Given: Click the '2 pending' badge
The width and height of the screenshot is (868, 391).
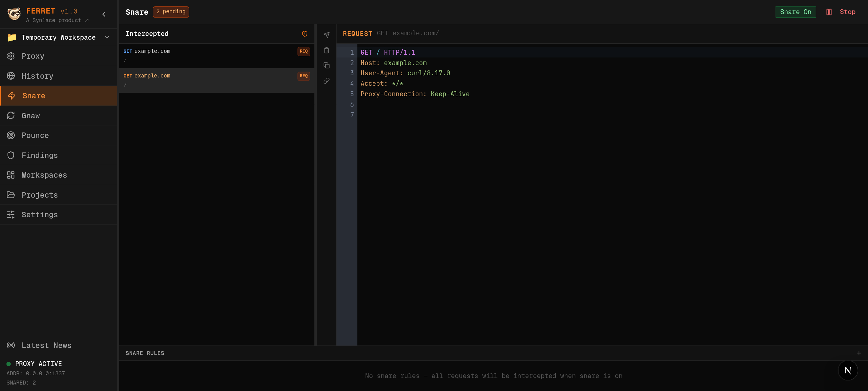Looking at the screenshot, I should 171,12.
